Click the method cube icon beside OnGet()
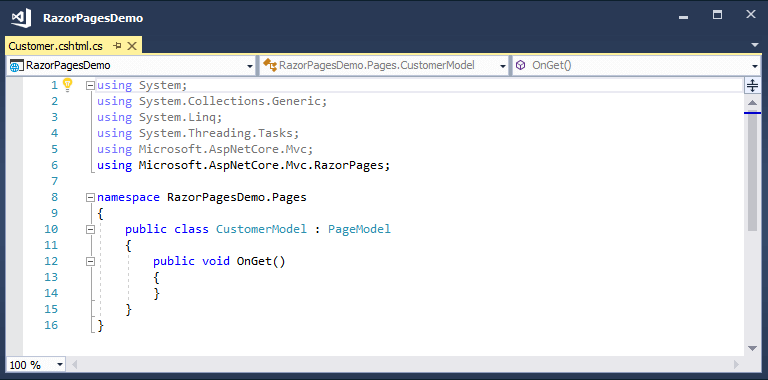The image size is (768, 380). point(521,65)
